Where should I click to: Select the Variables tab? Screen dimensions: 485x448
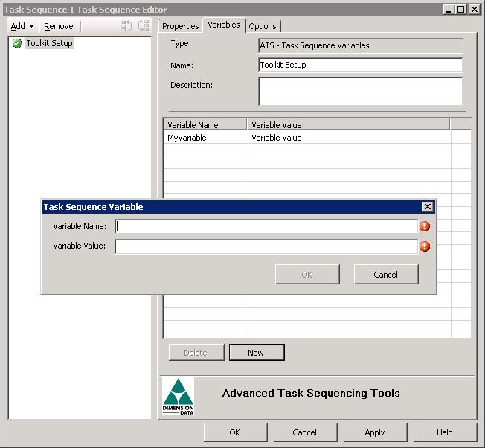click(x=224, y=25)
